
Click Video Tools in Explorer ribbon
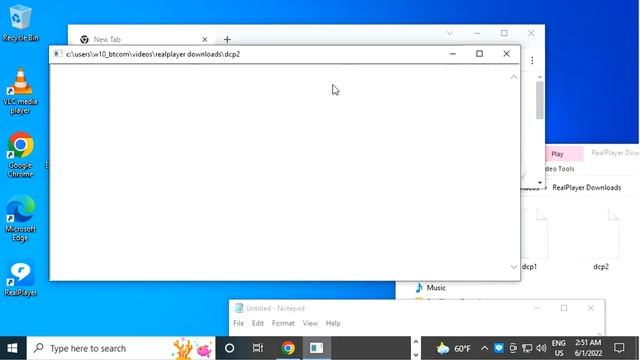559,169
